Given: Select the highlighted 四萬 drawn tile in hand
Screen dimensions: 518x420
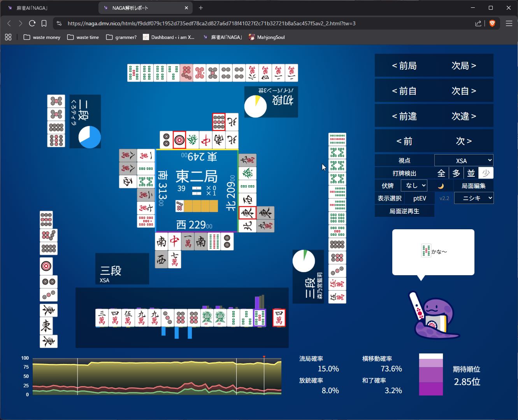Looking at the screenshot, I should [279, 318].
